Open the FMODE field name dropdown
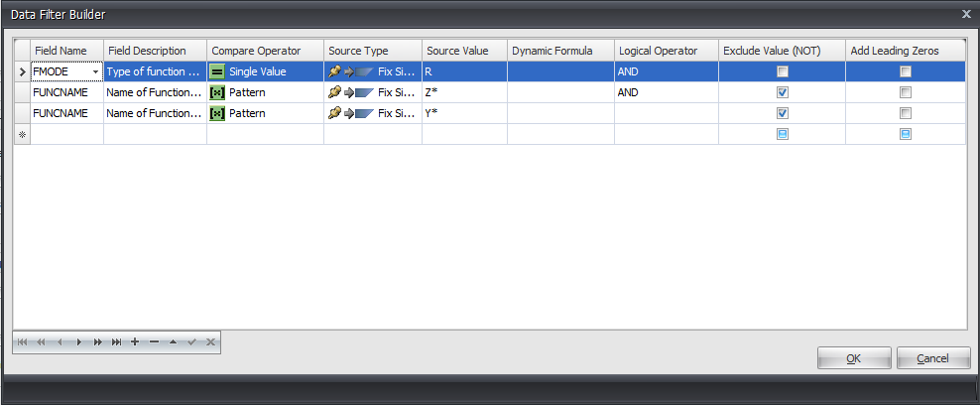 tap(96, 71)
